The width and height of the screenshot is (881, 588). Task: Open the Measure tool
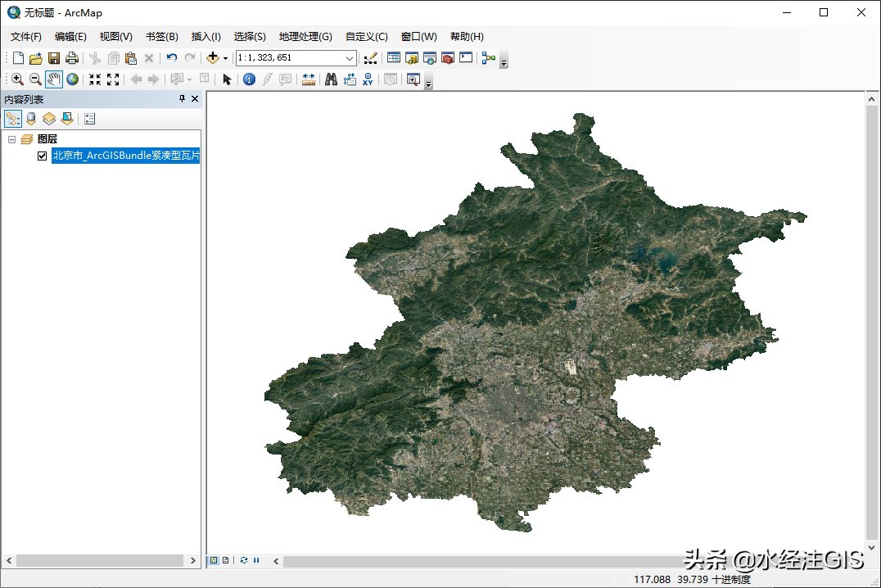pyautogui.click(x=308, y=79)
